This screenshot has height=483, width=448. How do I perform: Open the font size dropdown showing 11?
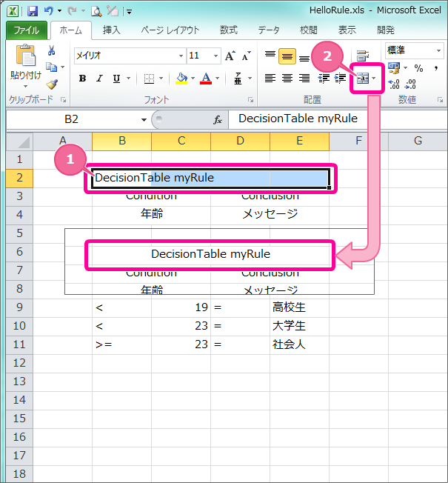click(x=215, y=56)
